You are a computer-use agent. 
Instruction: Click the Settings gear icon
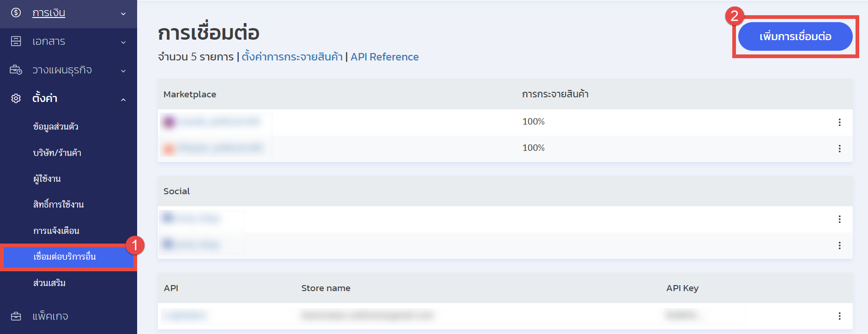(x=16, y=98)
